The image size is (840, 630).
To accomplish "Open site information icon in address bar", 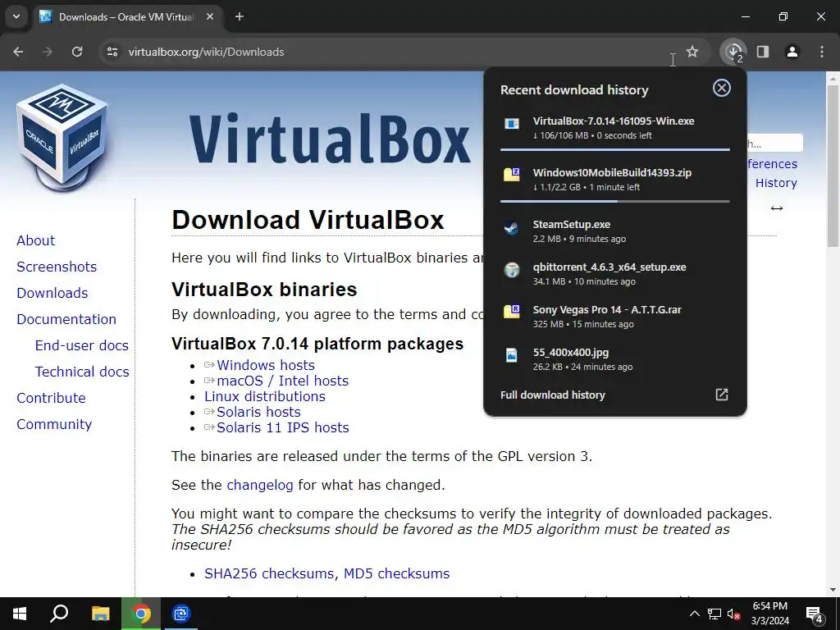I will pos(112,52).
